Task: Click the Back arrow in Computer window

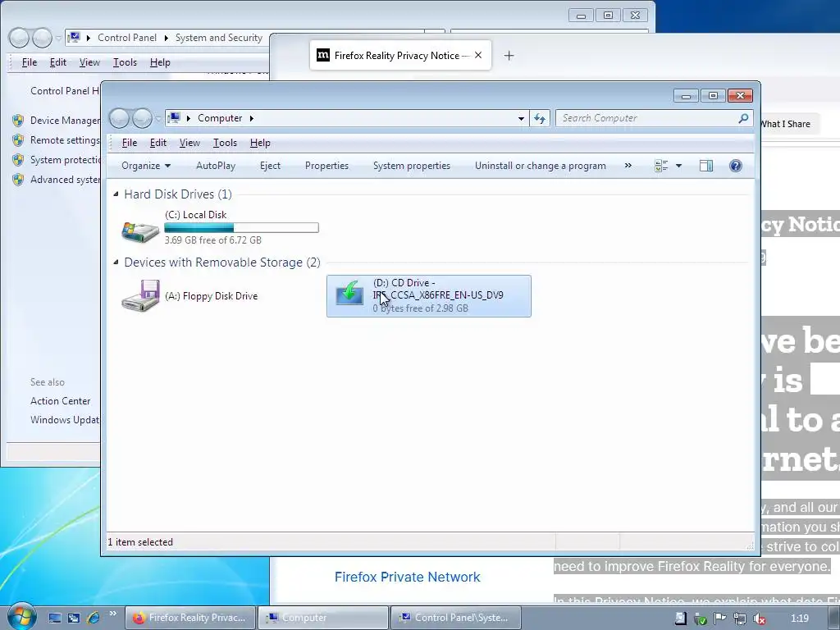Action: (x=119, y=118)
